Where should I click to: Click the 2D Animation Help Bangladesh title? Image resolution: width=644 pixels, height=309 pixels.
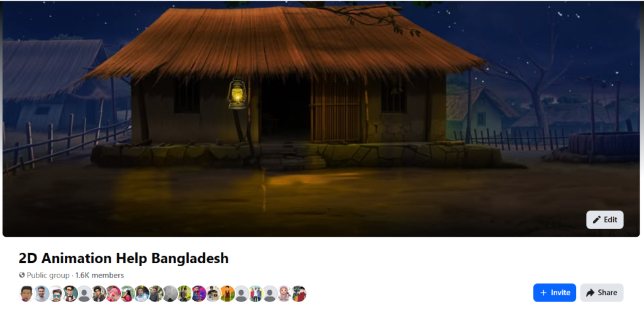(x=124, y=258)
